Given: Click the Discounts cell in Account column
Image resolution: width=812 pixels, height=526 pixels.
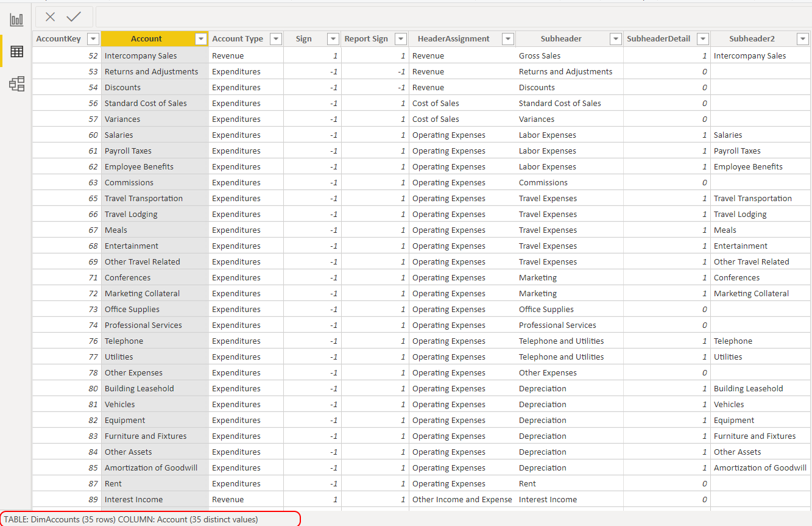Looking at the screenshot, I should click(x=155, y=87).
